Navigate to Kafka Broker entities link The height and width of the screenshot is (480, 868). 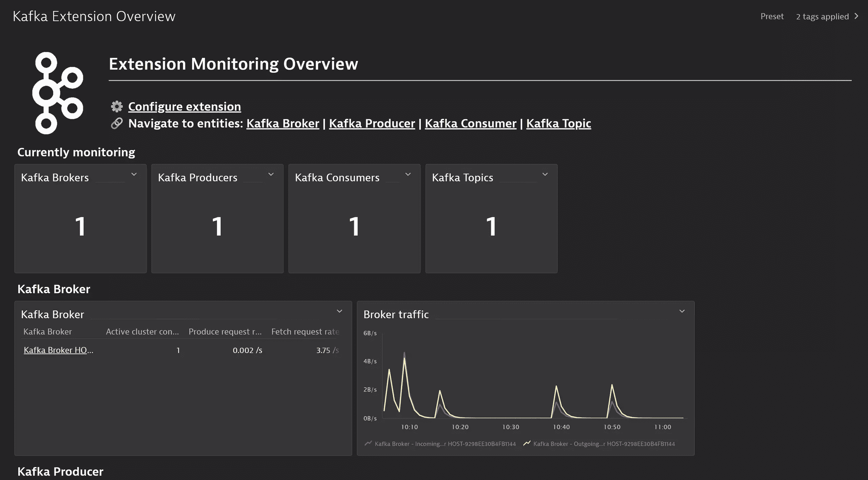click(x=282, y=123)
